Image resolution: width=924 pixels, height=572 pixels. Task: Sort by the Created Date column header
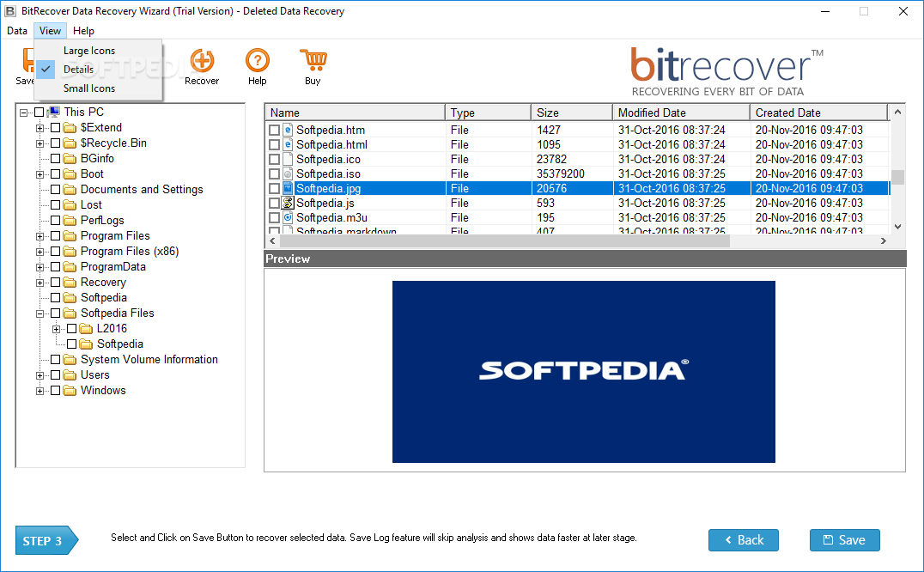818,113
